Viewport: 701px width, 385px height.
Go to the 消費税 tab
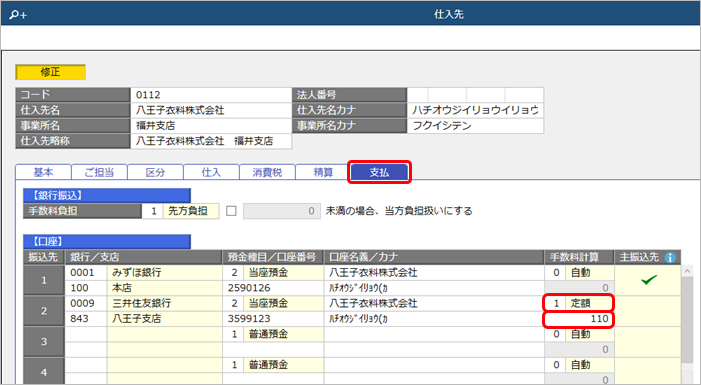tap(267, 172)
